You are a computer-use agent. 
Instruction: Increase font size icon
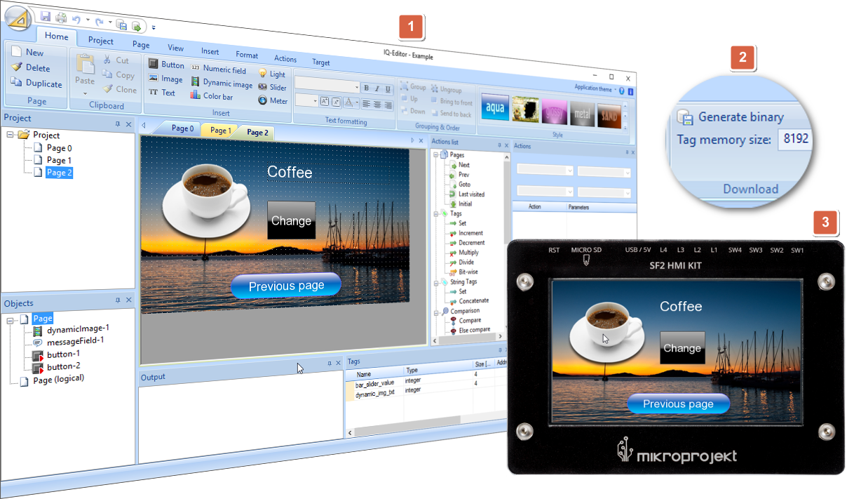click(x=325, y=101)
